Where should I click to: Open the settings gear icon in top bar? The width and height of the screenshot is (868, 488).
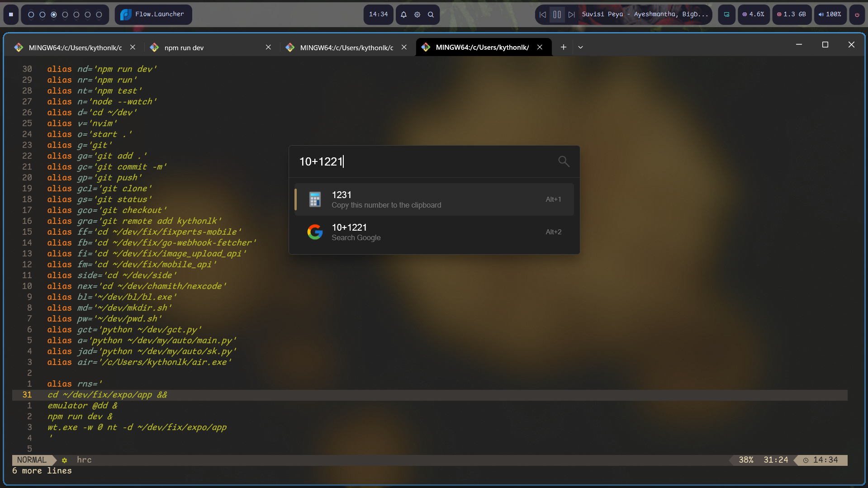pos(417,14)
